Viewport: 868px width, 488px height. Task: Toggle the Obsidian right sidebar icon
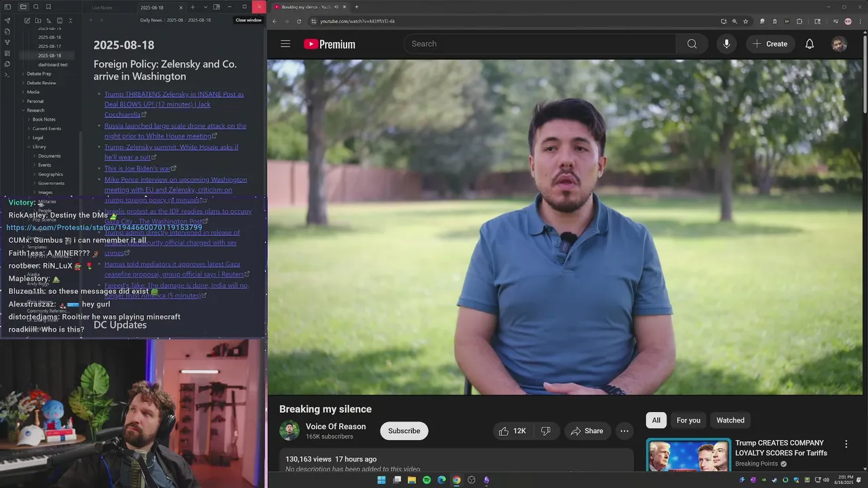[216, 7]
